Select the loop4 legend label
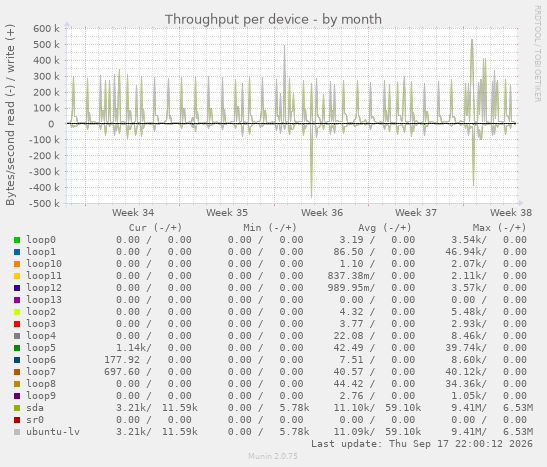 click(41, 336)
